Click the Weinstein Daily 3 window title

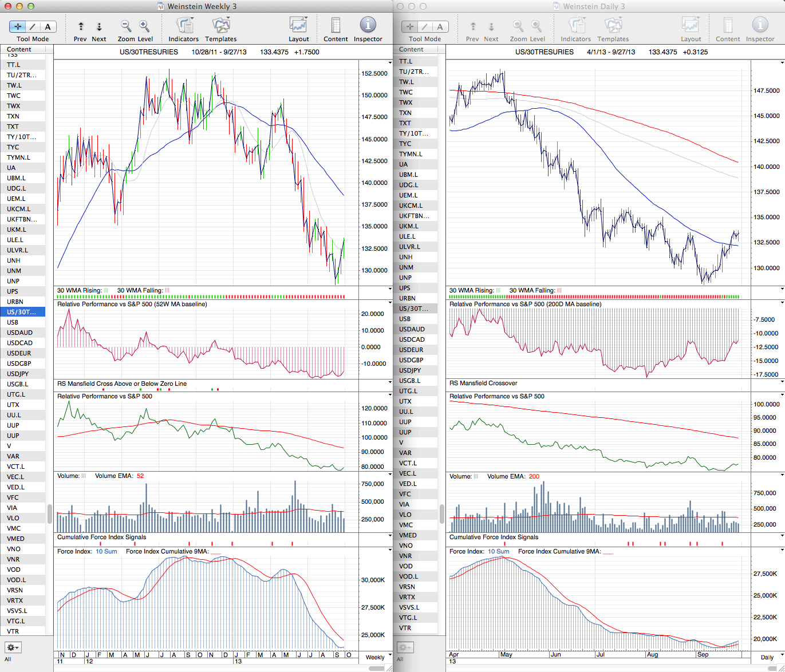click(x=594, y=6)
